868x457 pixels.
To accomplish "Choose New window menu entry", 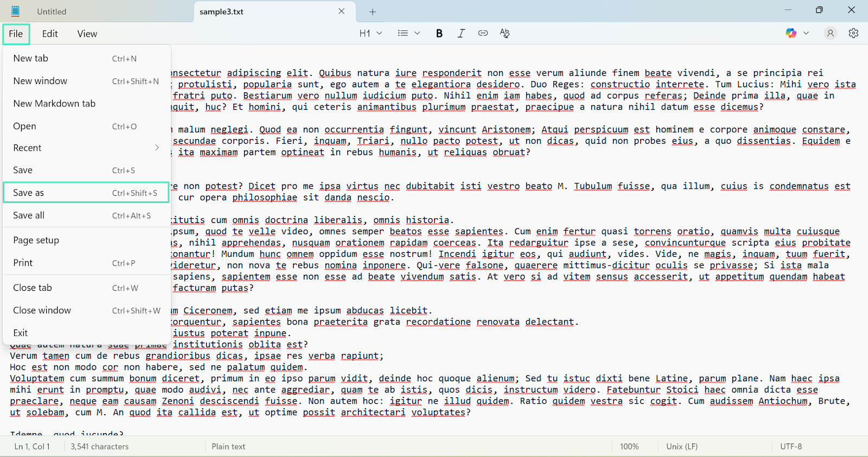I will point(86,81).
